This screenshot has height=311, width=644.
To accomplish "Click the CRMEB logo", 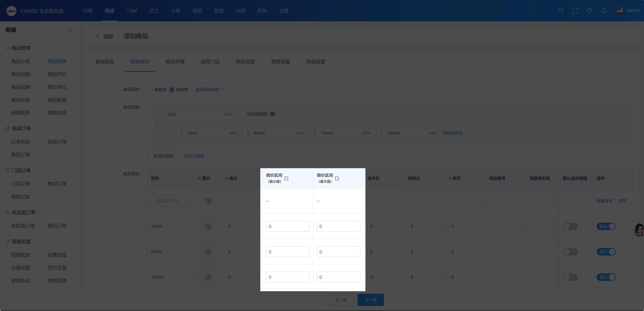I will 11,11.
